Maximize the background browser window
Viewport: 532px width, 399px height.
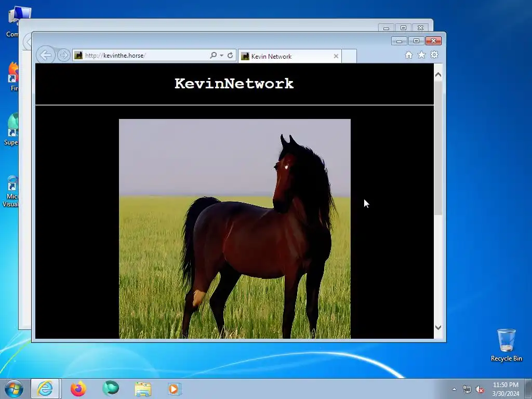(403, 28)
